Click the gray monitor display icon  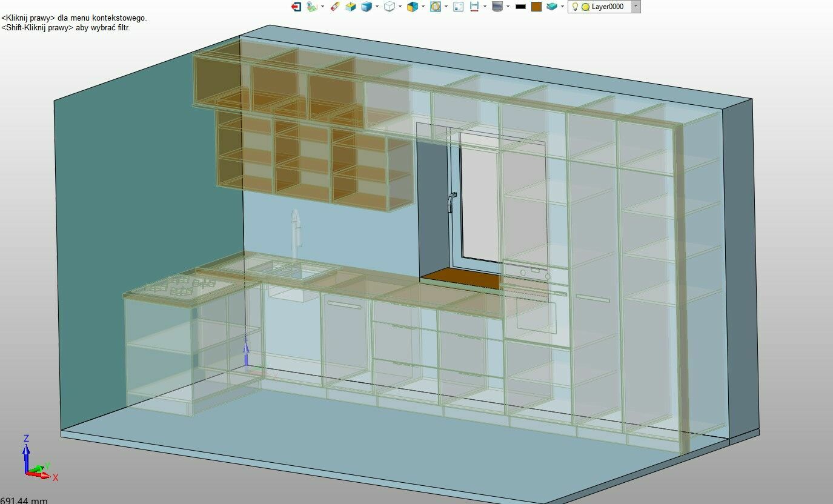click(x=497, y=7)
